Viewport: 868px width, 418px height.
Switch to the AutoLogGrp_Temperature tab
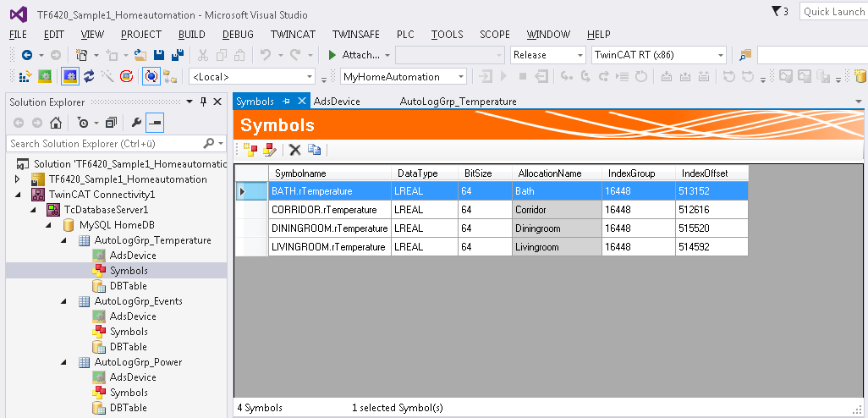pos(459,102)
